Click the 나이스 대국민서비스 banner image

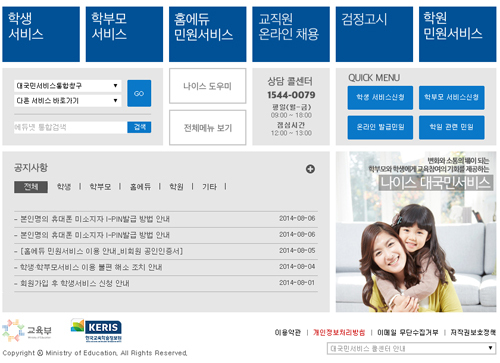(416, 232)
